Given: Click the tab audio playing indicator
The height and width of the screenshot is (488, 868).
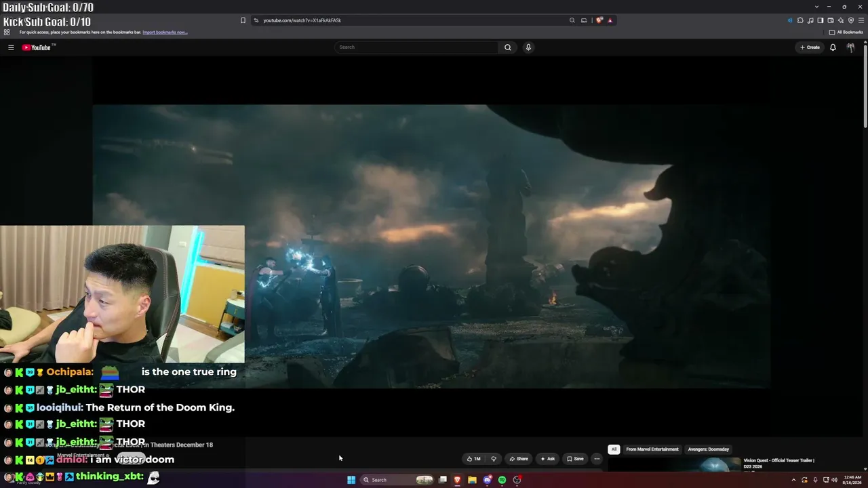Looking at the screenshot, I should pyautogui.click(x=790, y=20).
